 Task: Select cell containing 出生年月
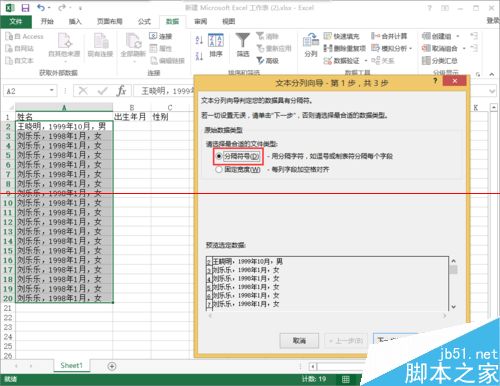pos(132,117)
